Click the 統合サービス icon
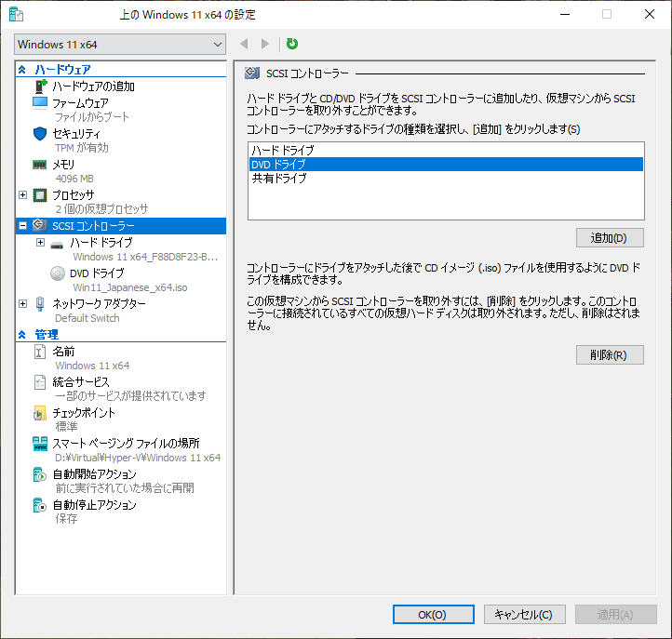Image resolution: width=672 pixels, height=639 pixels. [x=40, y=382]
